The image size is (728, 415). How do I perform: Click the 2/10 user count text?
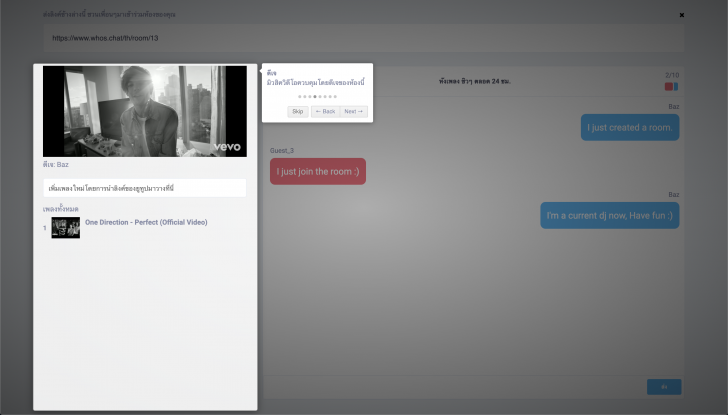(x=672, y=75)
